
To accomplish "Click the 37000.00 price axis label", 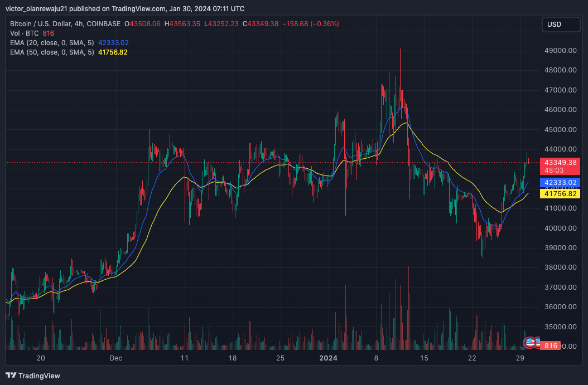I will 560,287.
